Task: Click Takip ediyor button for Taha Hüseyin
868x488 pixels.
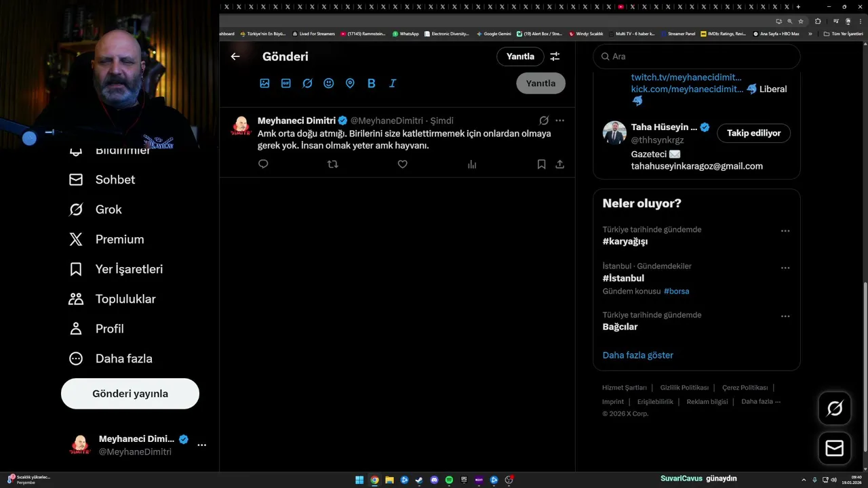Action: click(x=753, y=134)
